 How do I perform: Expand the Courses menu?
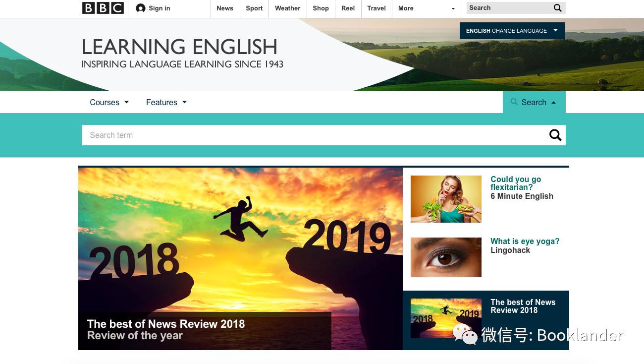[x=109, y=102]
